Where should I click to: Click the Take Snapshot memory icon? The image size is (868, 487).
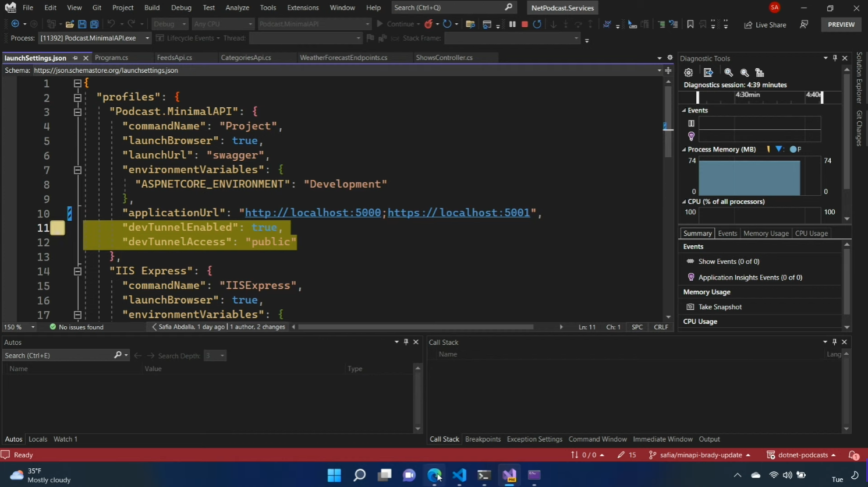(690, 307)
